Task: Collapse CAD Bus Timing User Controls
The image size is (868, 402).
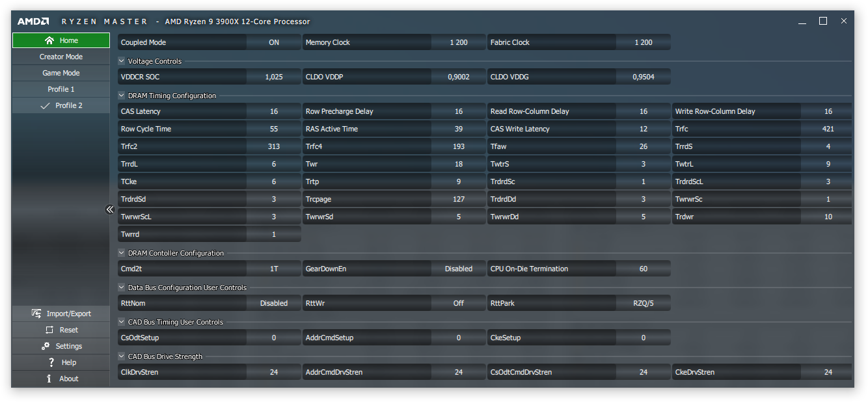Action: pos(122,322)
